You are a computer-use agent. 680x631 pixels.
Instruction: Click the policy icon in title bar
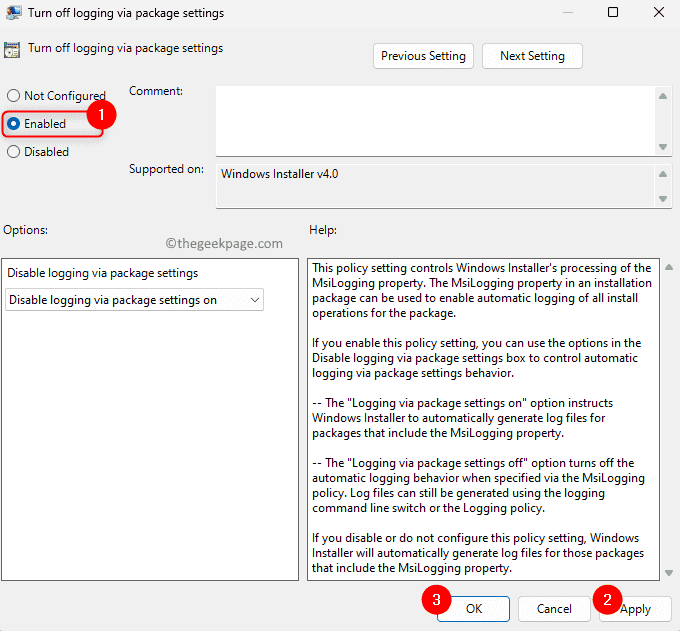[x=13, y=13]
